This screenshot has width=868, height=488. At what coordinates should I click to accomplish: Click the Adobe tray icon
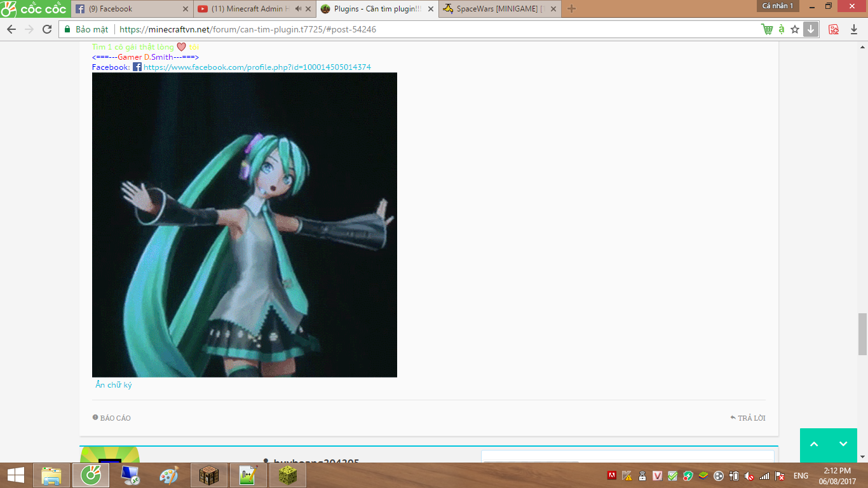point(612,476)
